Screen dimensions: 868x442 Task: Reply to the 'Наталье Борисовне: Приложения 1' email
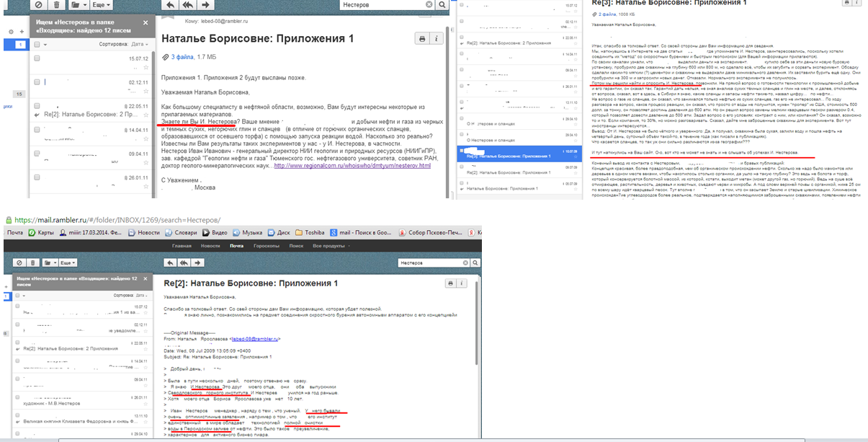click(171, 4)
